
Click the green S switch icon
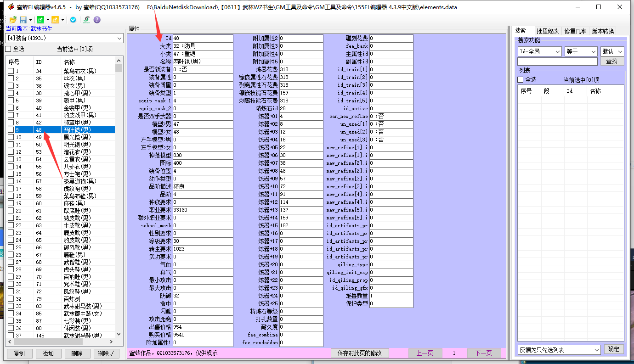click(86, 20)
